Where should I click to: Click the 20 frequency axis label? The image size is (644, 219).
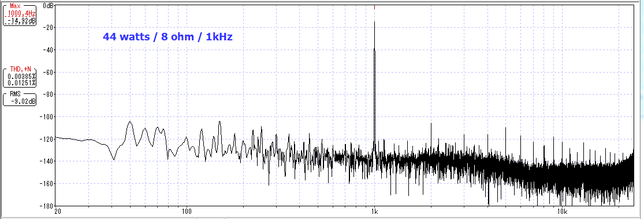(58, 212)
